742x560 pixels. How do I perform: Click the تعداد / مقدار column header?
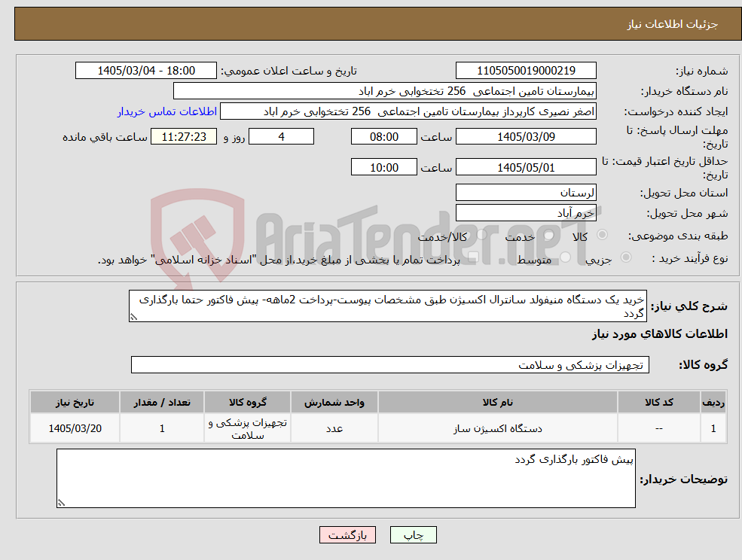[x=162, y=403]
